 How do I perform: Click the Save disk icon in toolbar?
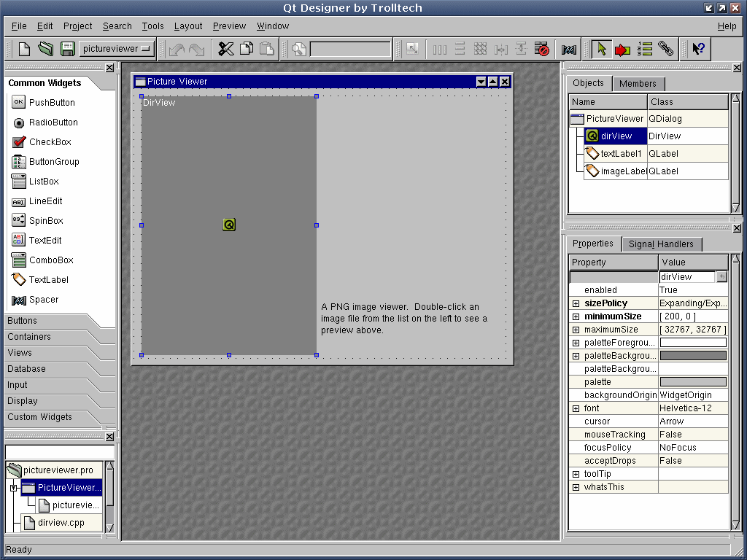click(x=67, y=49)
